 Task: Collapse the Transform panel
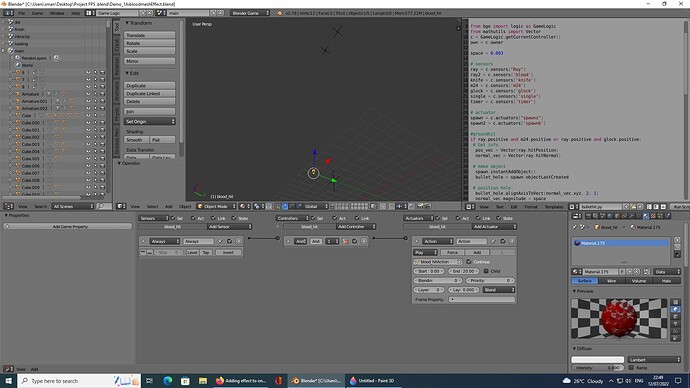pos(127,23)
